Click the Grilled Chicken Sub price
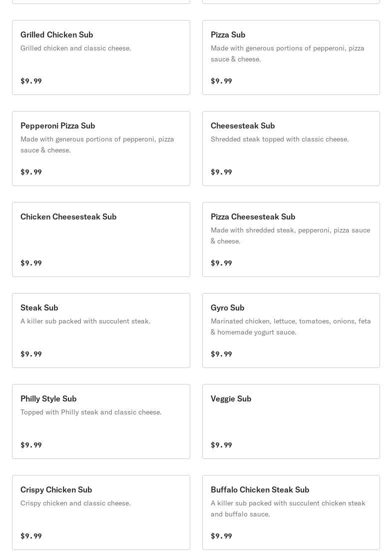Viewport: 392px width, 556px height. (x=31, y=81)
